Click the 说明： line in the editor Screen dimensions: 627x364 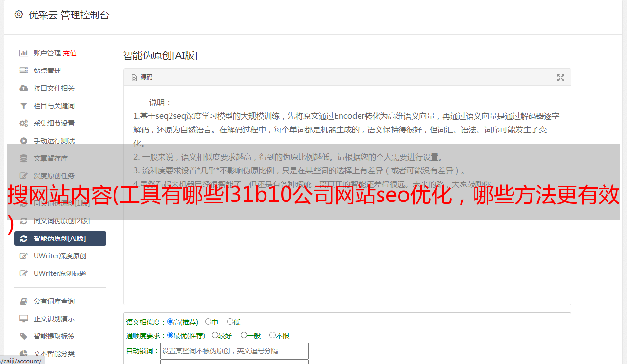click(x=160, y=103)
